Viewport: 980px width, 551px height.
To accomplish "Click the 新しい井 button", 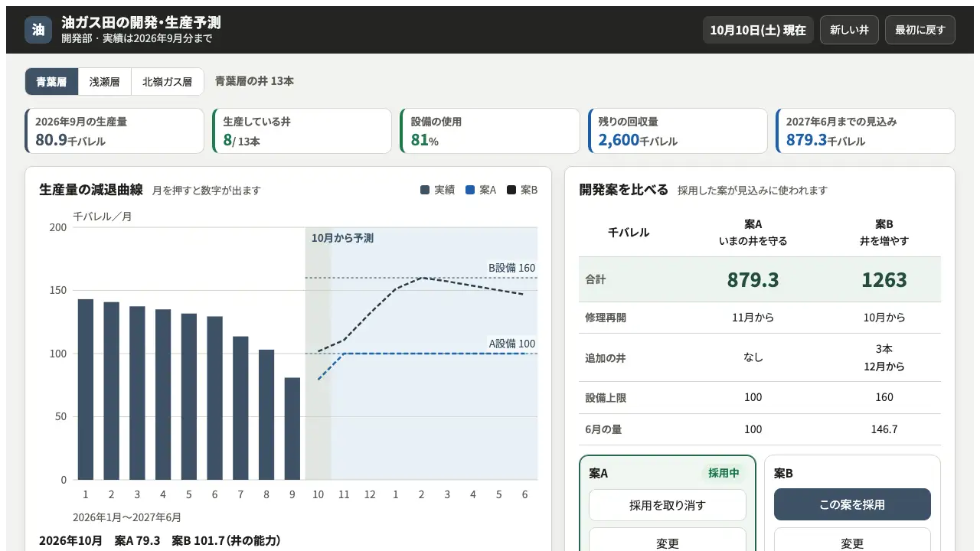I will tap(849, 30).
